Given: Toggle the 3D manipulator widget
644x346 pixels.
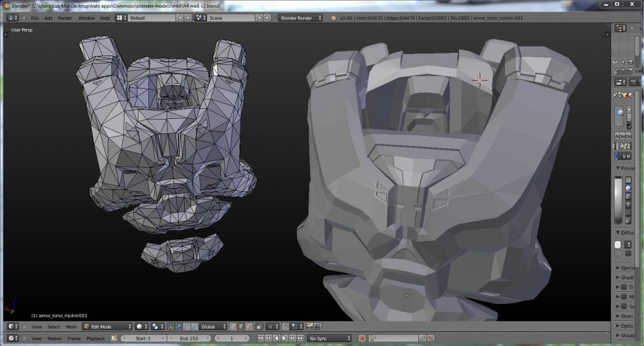Looking at the screenshot, I should click(170, 326).
